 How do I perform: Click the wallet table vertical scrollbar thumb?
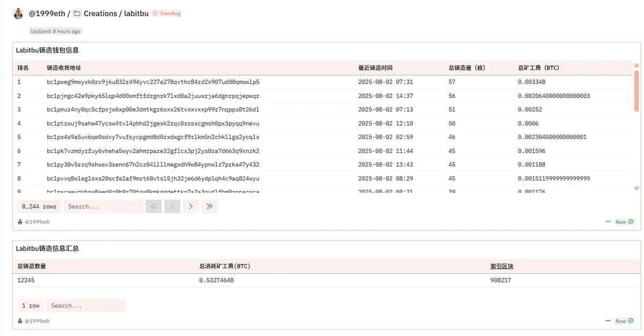point(636,91)
